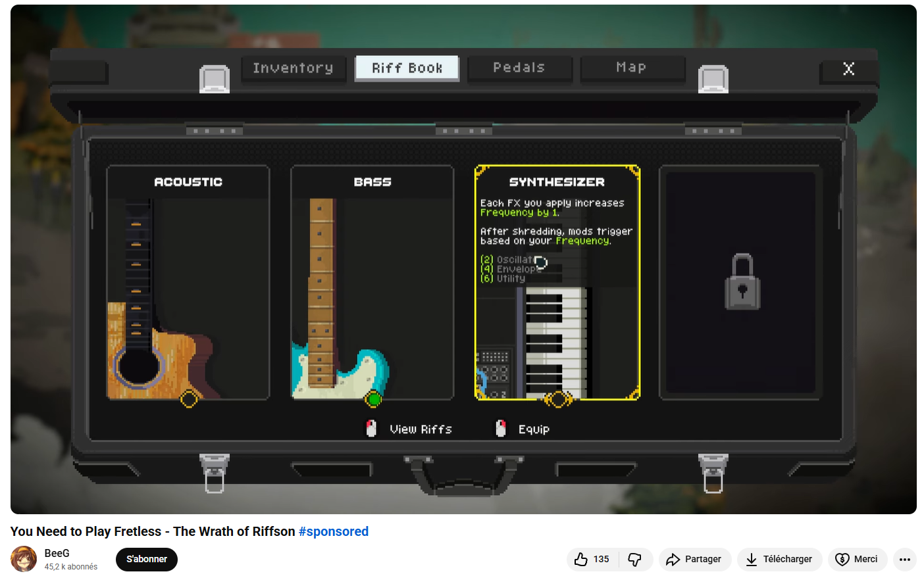This screenshot has width=924, height=578.
Task: Click the Partager share button
Action: click(x=694, y=559)
